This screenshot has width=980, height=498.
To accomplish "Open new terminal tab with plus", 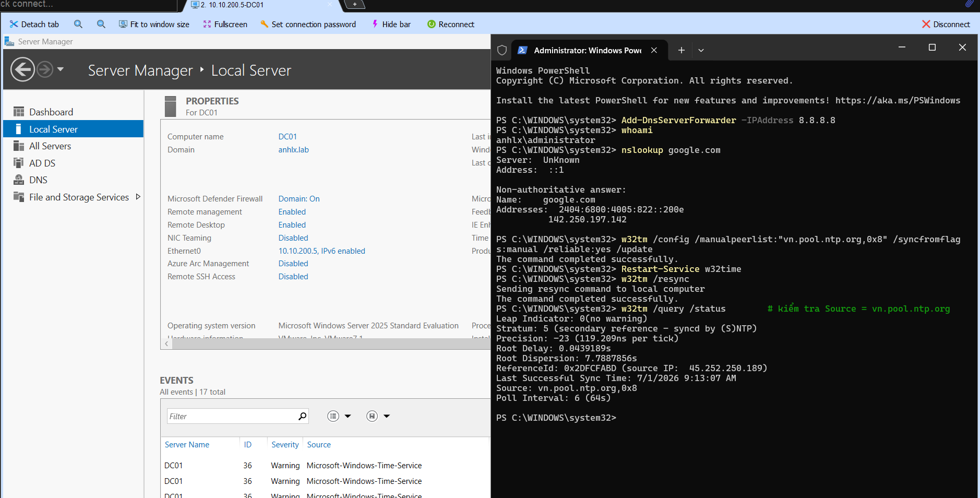I will pos(681,50).
